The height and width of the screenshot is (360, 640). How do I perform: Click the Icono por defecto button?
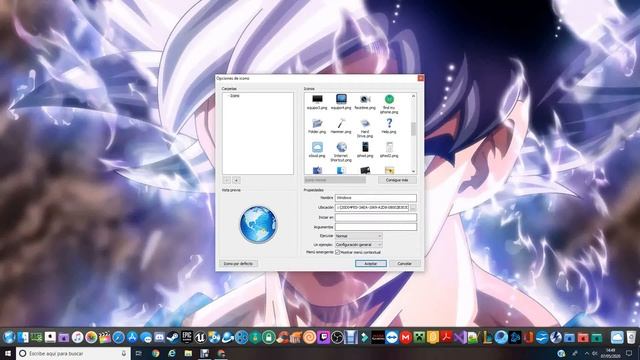[238, 264]
